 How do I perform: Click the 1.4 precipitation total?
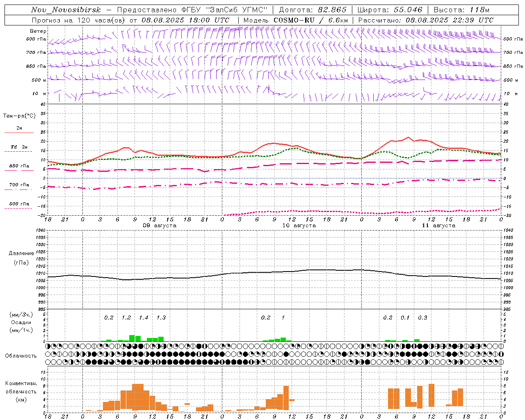click(x=144, y=318)
